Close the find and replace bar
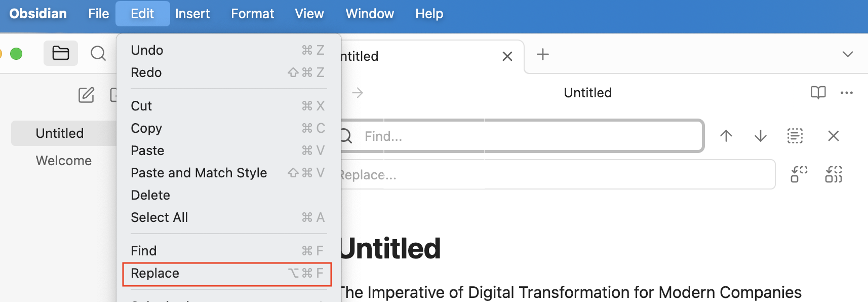Screen dimensions: 868x302 point(834,136)
